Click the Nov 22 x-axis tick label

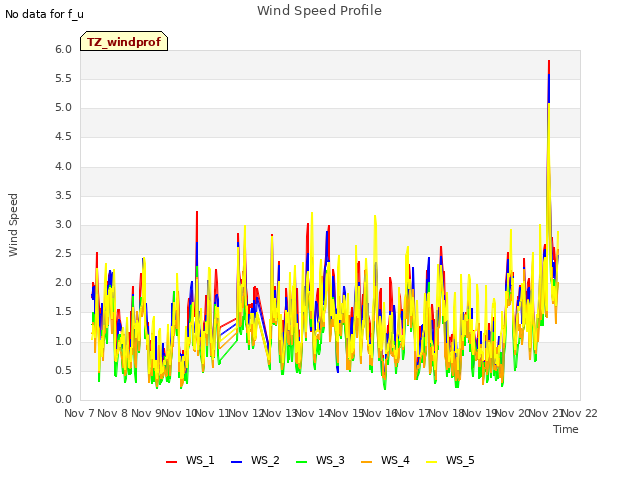[580, 413]
